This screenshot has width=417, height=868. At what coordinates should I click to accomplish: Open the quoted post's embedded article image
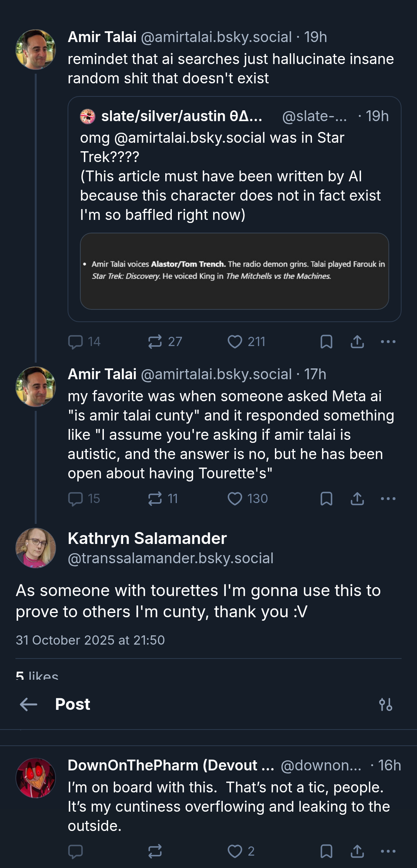click(234, 271)
